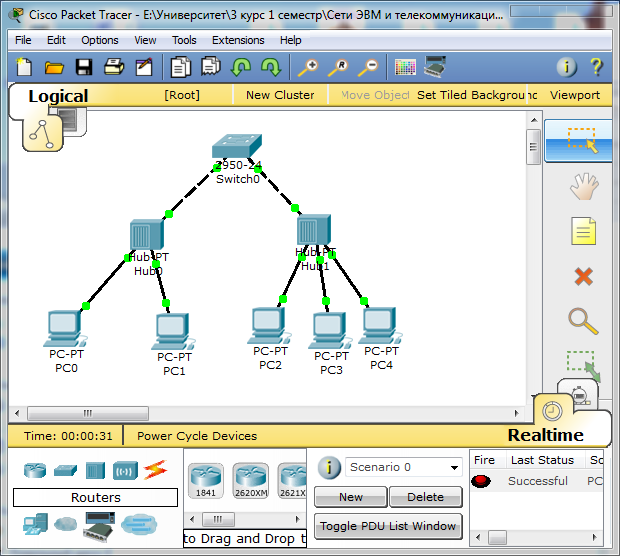Open a file with folder icon
620x556 pixels.
click(x=54, y=67)
